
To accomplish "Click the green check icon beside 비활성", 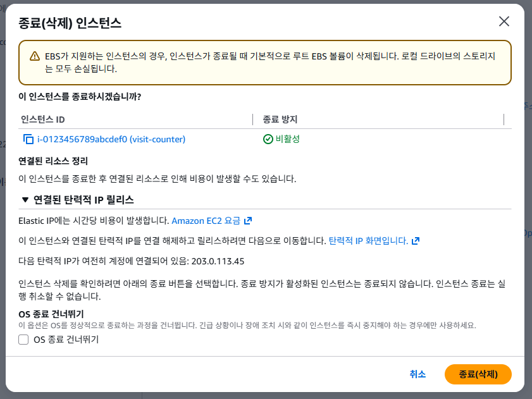I will point(268,139).
